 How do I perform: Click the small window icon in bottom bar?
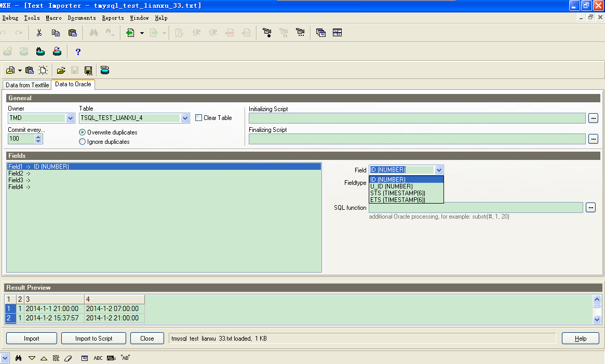click(x=85, y=358)
